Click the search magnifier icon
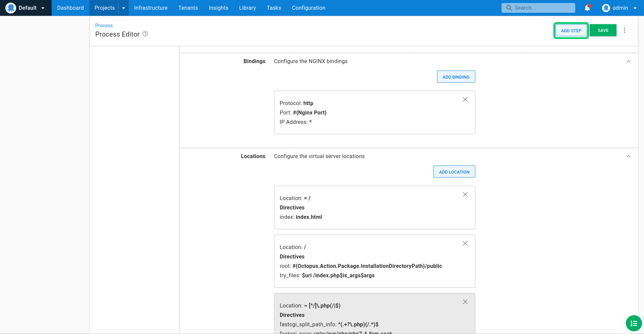644x334 pixels. 509,8
